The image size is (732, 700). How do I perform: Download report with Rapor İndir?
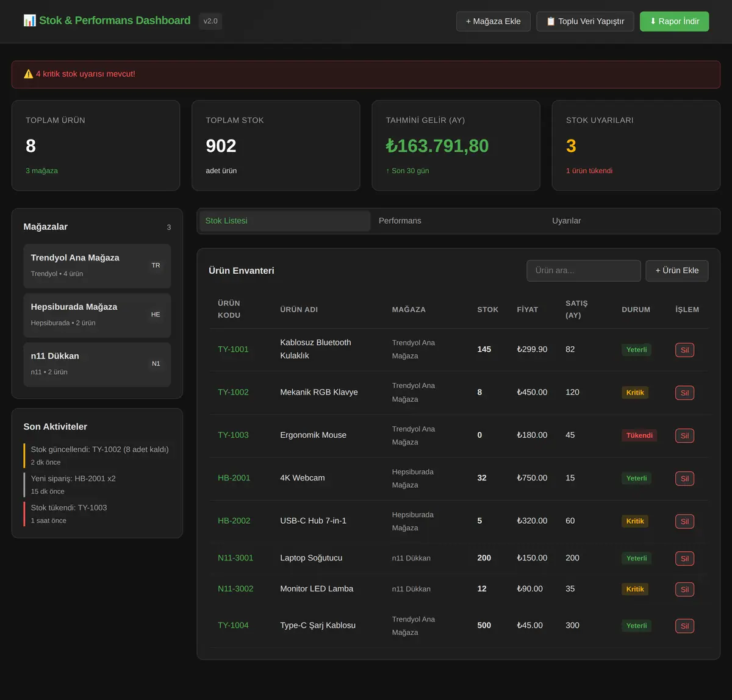point(674,21)
